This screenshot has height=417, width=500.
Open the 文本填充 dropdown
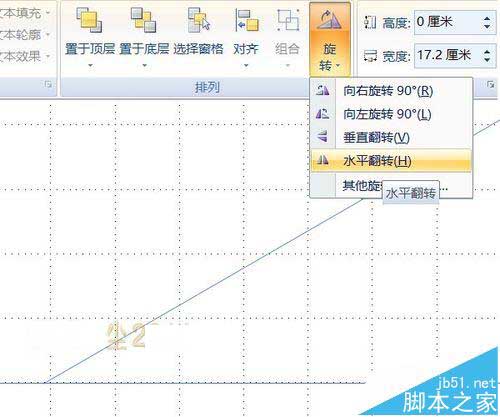[48, 13]
